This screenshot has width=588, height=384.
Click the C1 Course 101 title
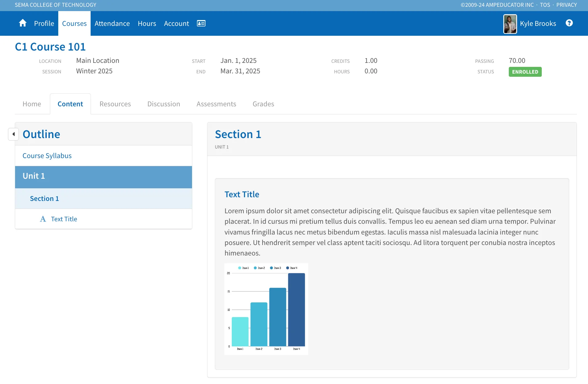click(x=50, y=47)
